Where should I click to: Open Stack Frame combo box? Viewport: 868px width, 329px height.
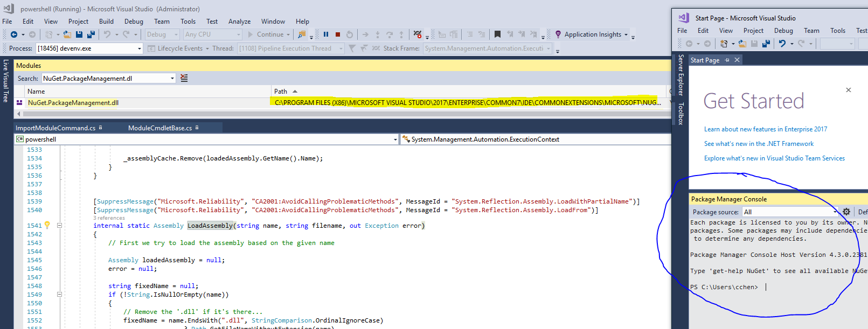coord(488,48)
